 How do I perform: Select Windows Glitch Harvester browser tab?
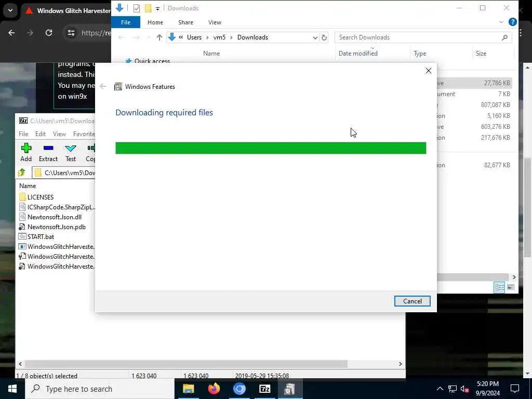click(x=67, y=11)
